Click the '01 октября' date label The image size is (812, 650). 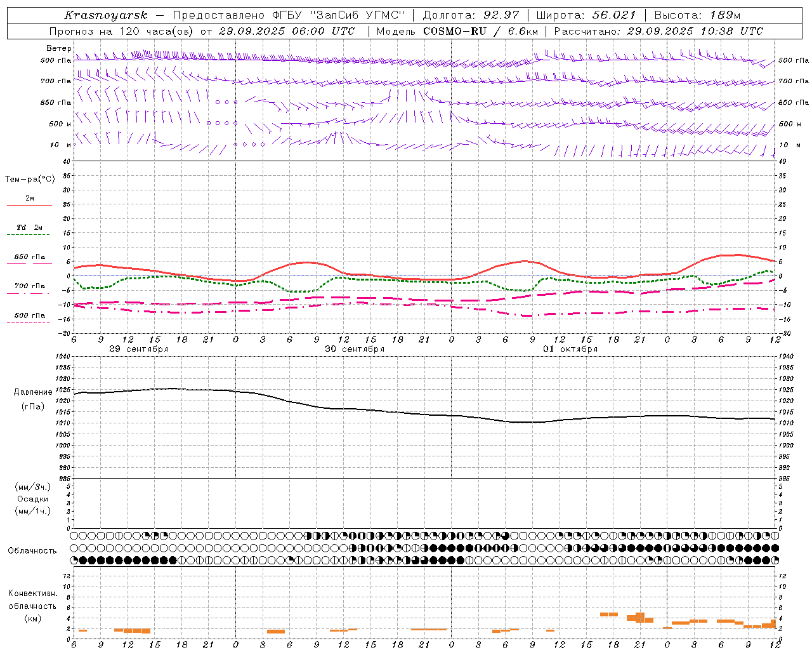pyautogui.click(x=570, y=349)
